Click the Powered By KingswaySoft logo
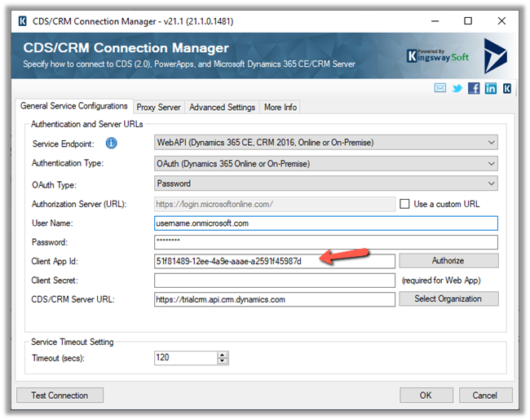The width and height of the screenshot is (530, 420). click(437, 55)
